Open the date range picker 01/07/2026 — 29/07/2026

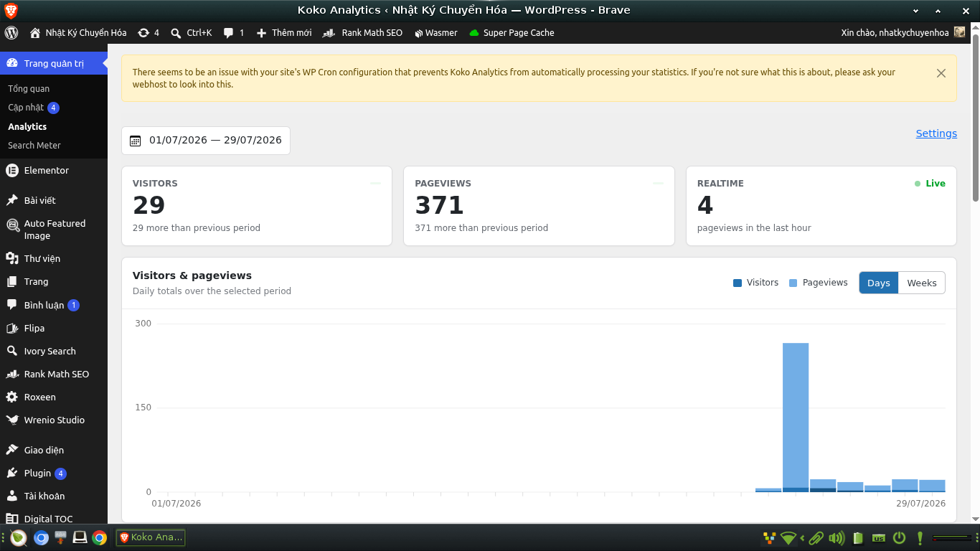pyautogui.click(x=206, y=141)
